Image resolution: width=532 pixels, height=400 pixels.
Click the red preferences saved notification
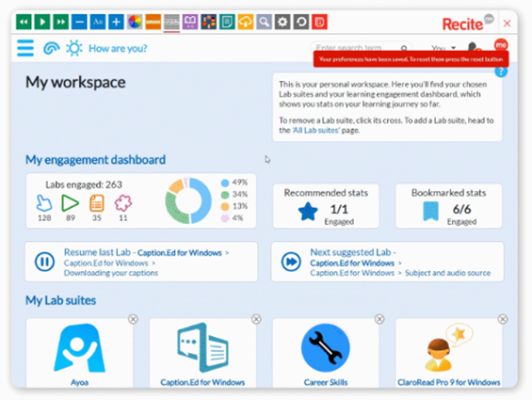pyautogui.click(x=411, y=59)
